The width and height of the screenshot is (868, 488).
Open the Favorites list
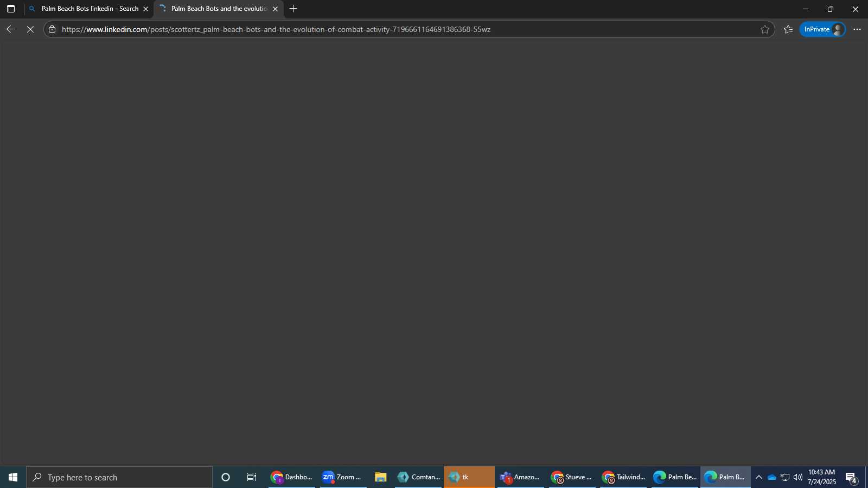click(x=788, y=29)
